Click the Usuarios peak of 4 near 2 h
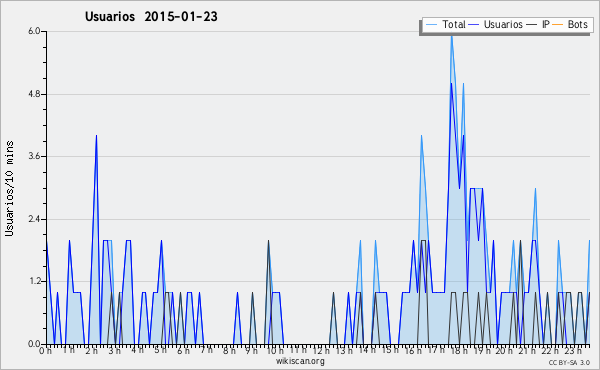 (x=96, y=136)
